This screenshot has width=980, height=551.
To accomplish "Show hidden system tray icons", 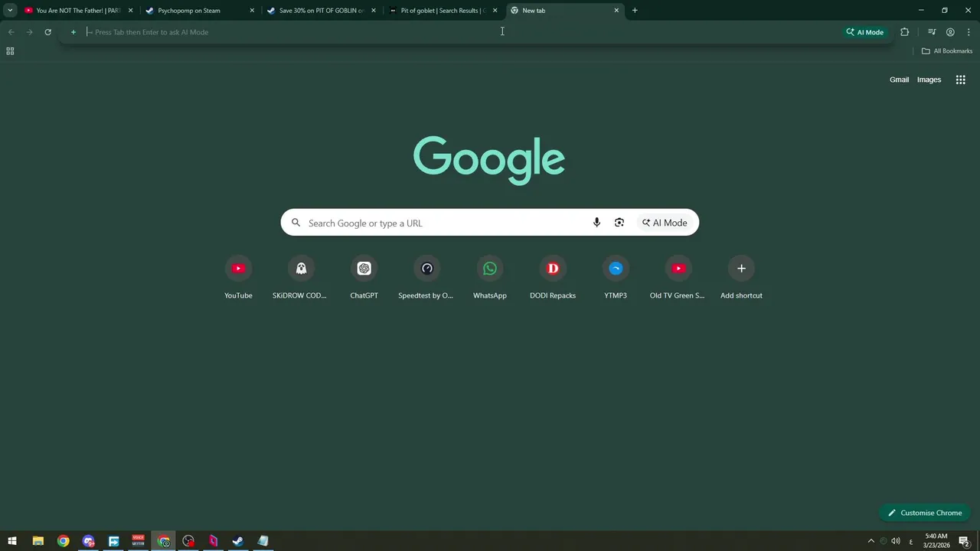I will tap(871, 541).
